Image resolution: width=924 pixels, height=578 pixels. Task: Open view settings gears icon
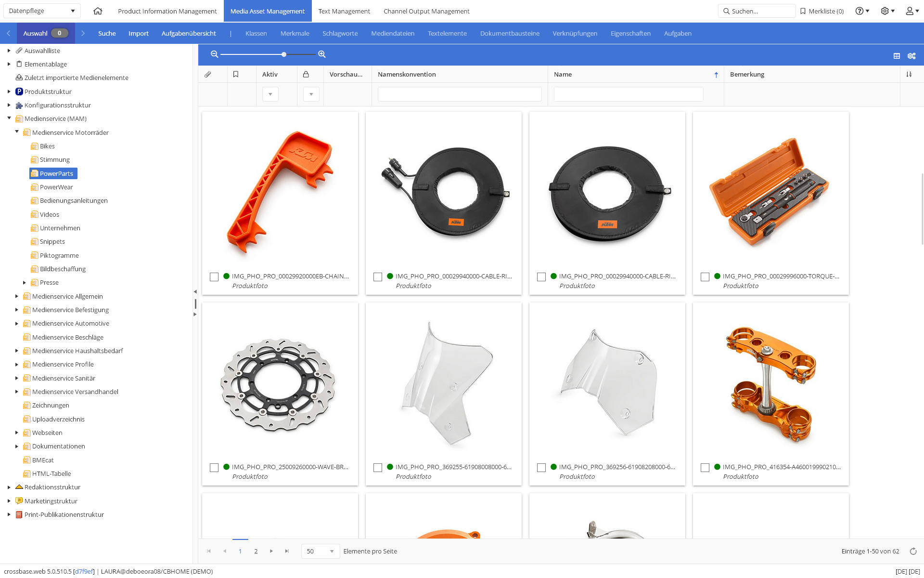(x=911, y=56)
